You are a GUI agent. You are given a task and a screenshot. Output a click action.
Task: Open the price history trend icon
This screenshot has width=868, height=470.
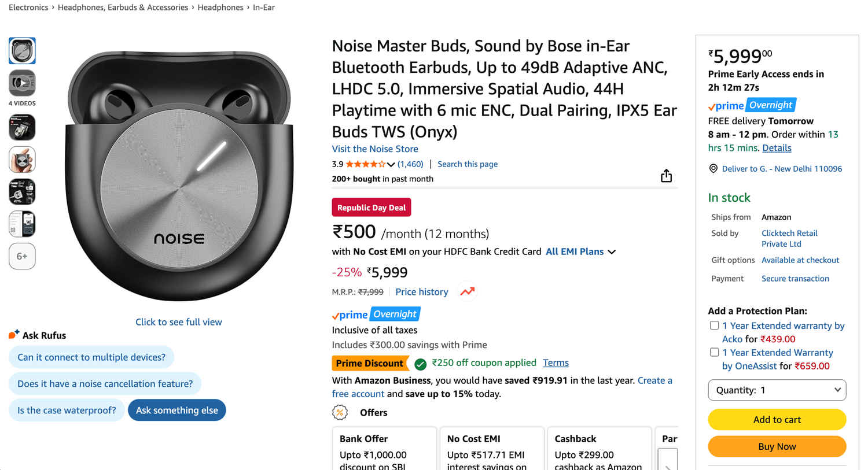pos(468,292)
